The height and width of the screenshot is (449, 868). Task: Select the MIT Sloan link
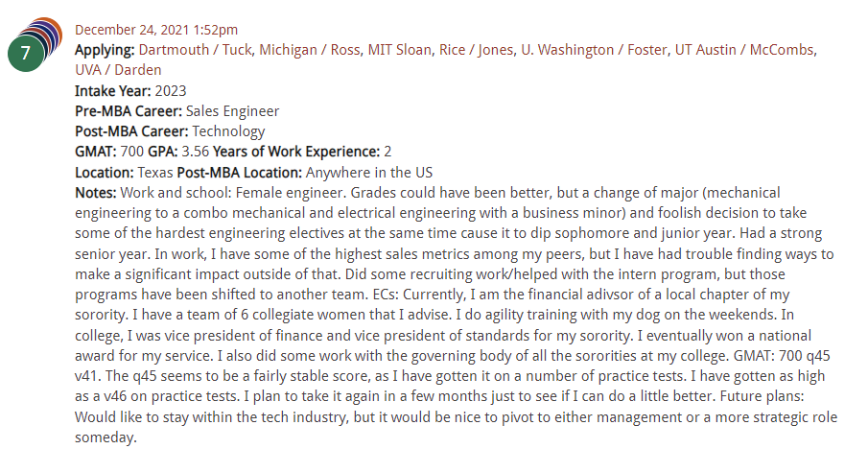coord(399,50)
